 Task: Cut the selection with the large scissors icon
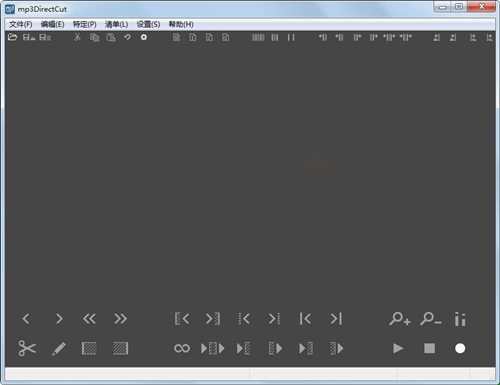tap(27, 348)
